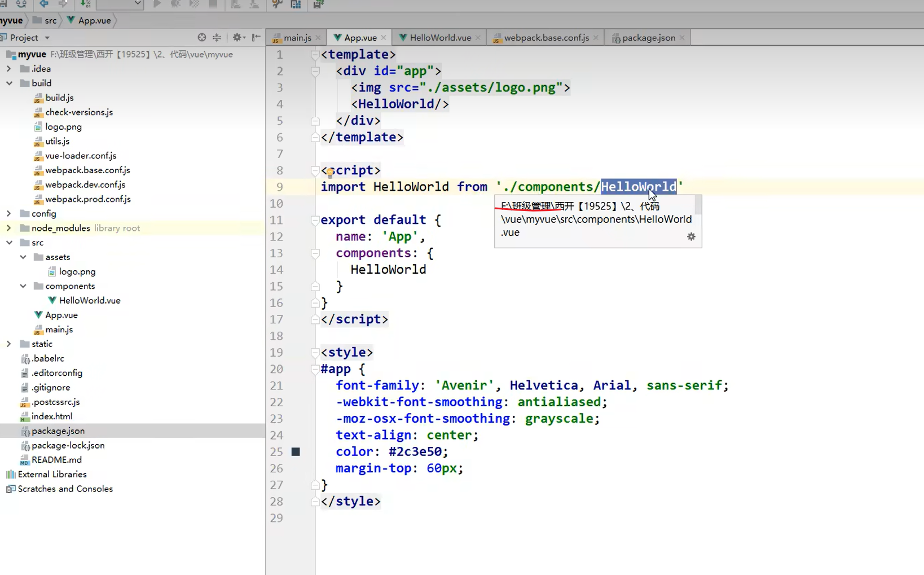This screenshot has height=575, width=924.
Task: Open Project Structure grid icon
Action: pos(296,4)
